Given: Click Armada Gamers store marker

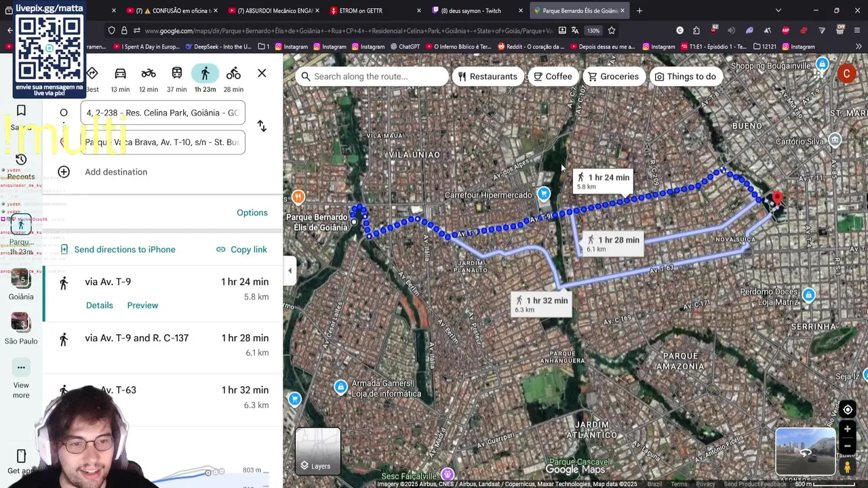Looking at the screenshot, I should (340, 387).
